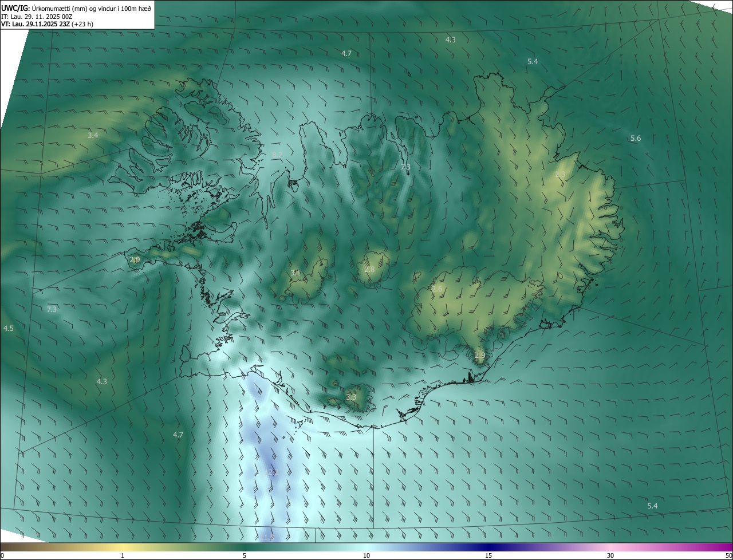
Task: Click the 0 tick on the color scale
Action: pos(2,555)
